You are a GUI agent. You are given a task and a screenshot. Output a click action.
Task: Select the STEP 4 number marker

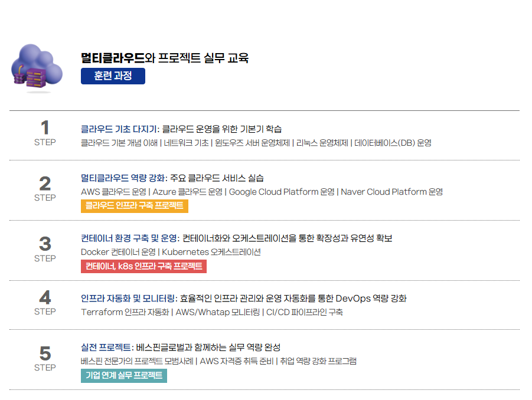pyautogui.click(x=45, y=302)
